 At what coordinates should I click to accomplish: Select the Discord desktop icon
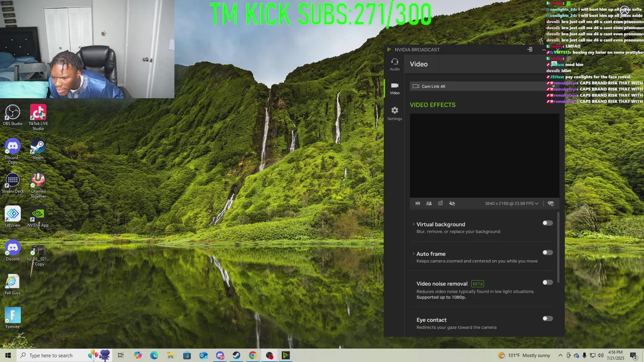coord(13,251)
